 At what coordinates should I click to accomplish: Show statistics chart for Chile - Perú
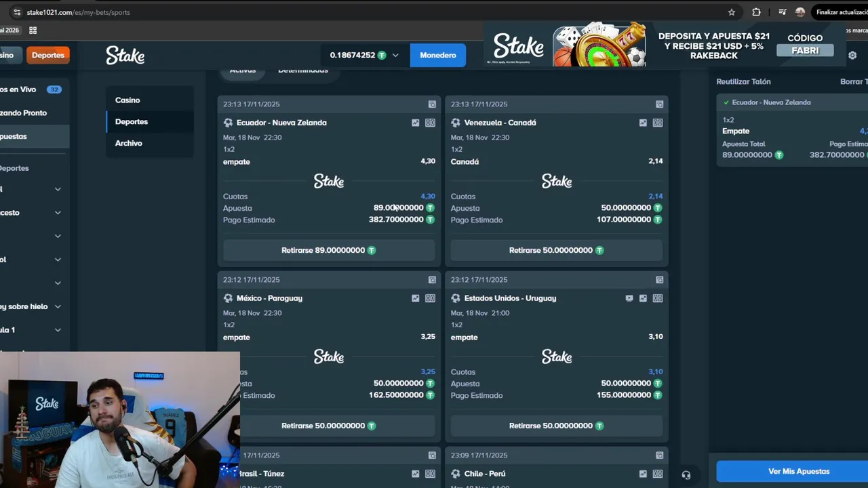point(643,474)
